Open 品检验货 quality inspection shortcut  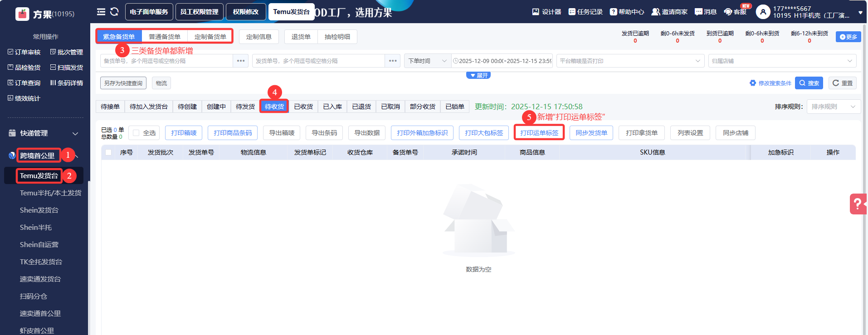[24, 68]
